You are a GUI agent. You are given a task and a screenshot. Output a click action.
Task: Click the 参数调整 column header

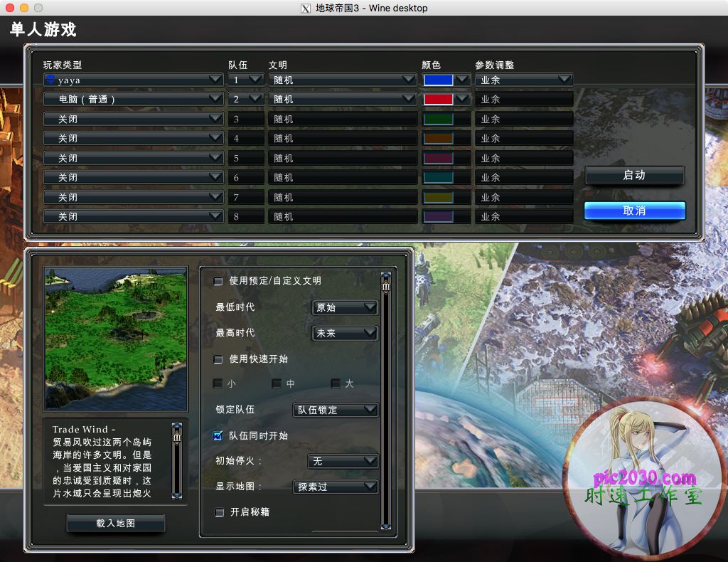[x=495, y=65]
